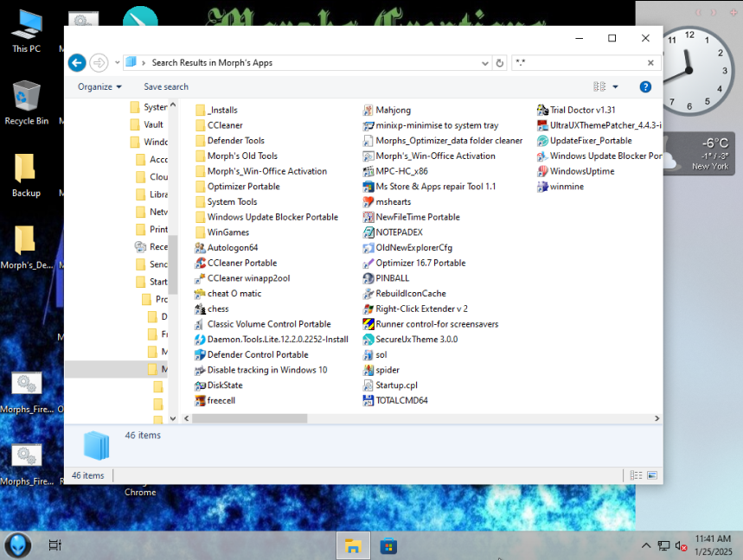Open the Morph's Old Tools folder
This screenshot has height=560, width=743.
coord(236,156)
